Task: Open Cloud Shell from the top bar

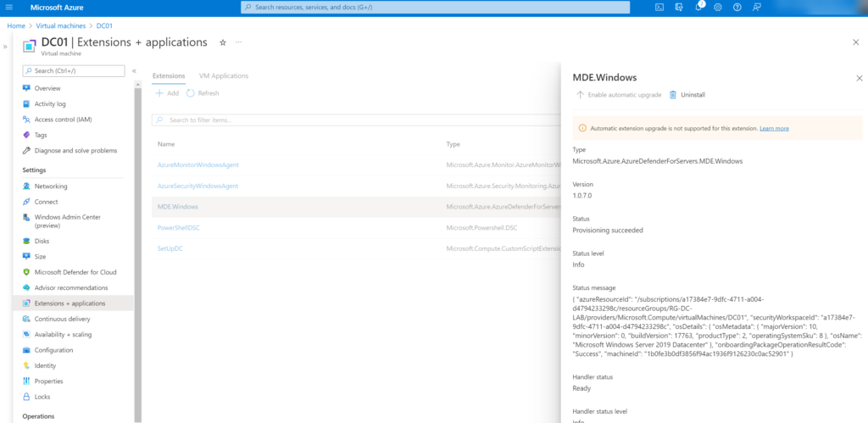Action: [659, 7]
